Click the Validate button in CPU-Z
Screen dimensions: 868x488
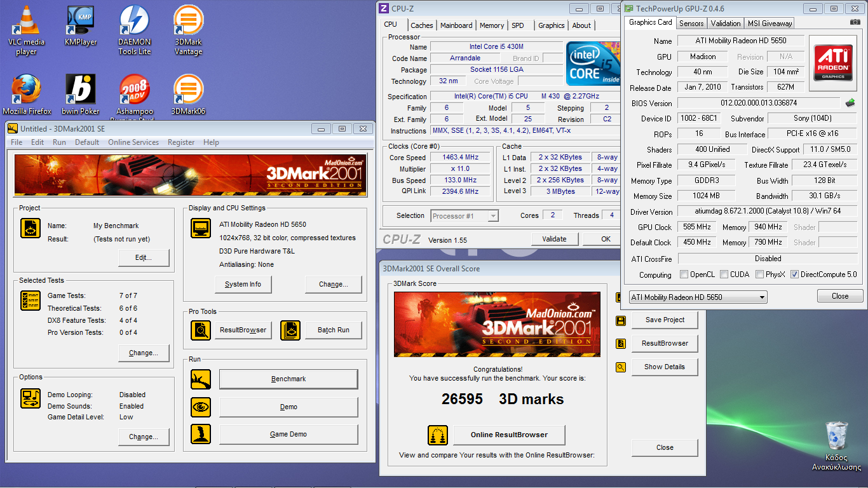tap(554, 239)
